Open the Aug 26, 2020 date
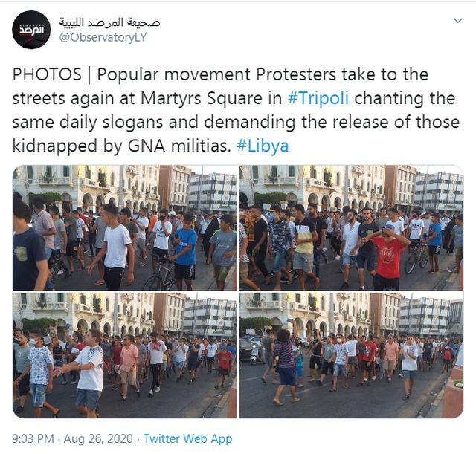This screenshot has width=476, height=454. 98,438
